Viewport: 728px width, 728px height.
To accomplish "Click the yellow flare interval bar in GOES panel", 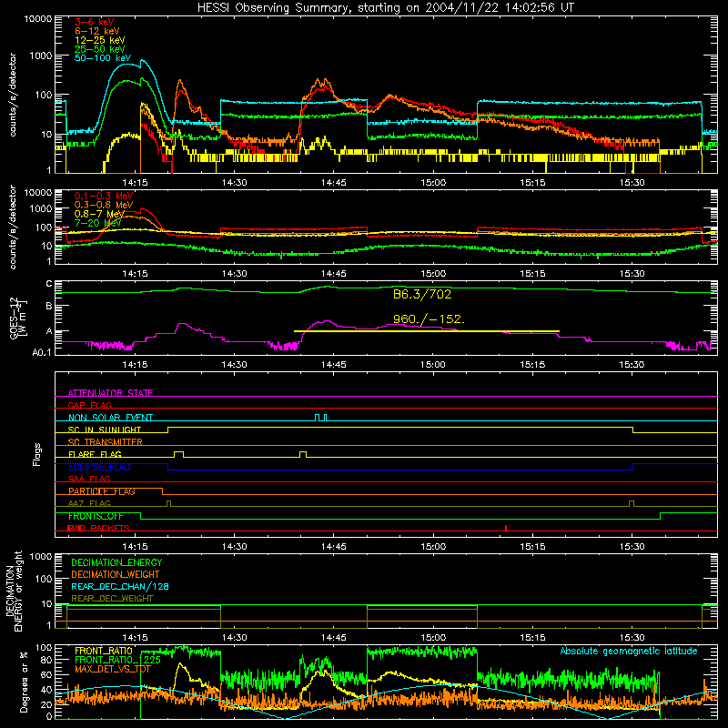I will [426, 331].
